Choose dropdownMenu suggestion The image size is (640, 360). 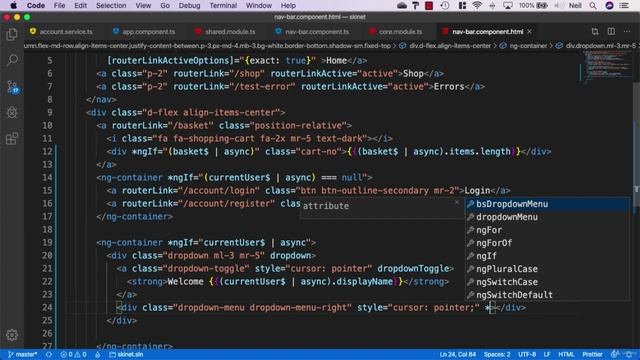pyautogui.click(x=547, y=217)
